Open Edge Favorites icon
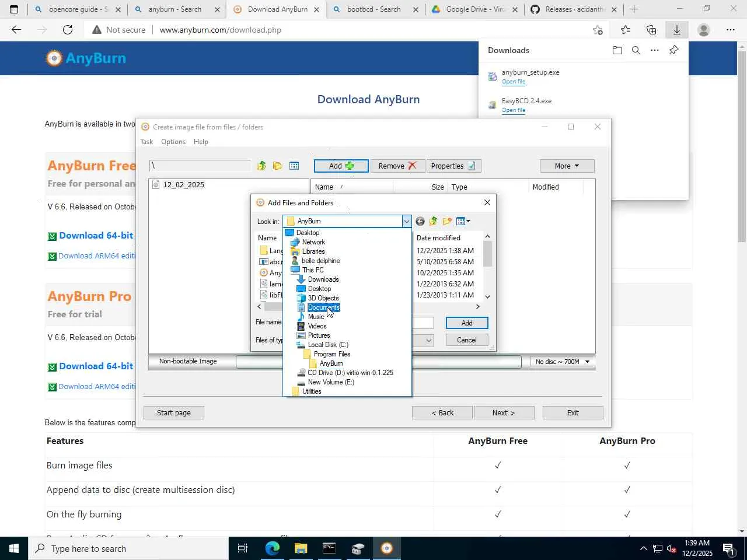The image size is (747, 560). (x=626, y=30)
